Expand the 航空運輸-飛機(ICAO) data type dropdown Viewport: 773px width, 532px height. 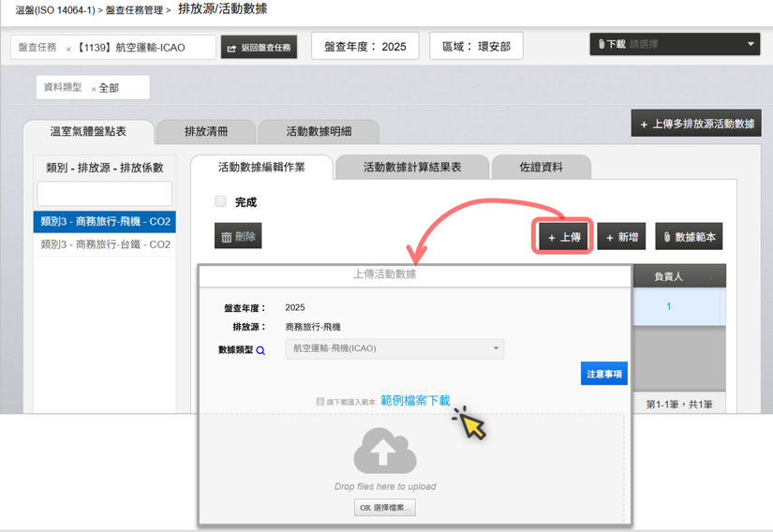pyautogui.click(x=394, y=348)
